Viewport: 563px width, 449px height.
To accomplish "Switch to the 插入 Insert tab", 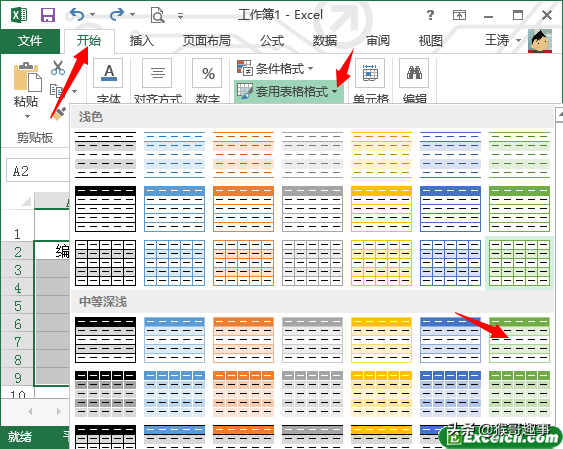I will pyautogui.click(x=142, y=41).
